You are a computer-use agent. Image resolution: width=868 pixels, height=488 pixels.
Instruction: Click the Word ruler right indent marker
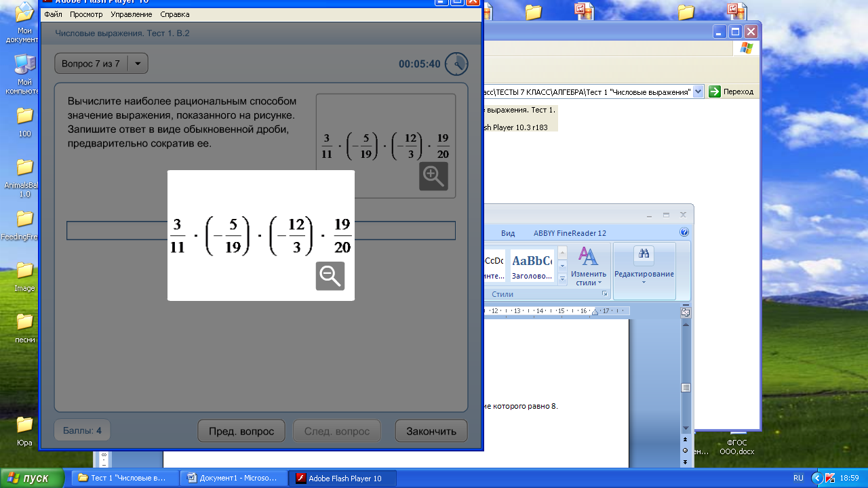(x=595, y=312)
